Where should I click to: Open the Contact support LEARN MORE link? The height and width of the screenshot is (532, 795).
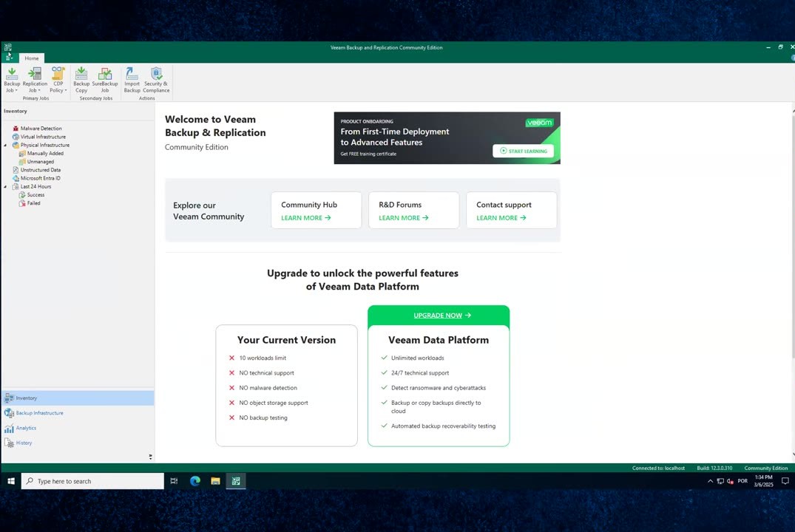click(x=501, y=218)
